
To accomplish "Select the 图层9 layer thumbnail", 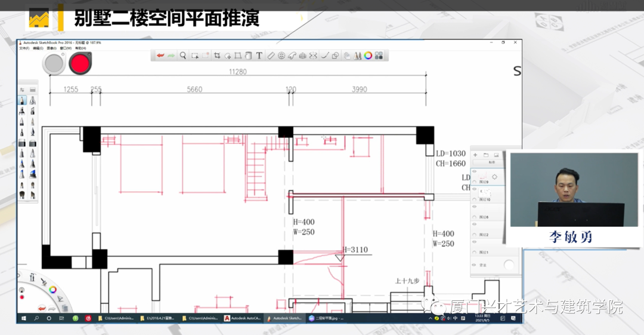I will [x=484, y=176].
